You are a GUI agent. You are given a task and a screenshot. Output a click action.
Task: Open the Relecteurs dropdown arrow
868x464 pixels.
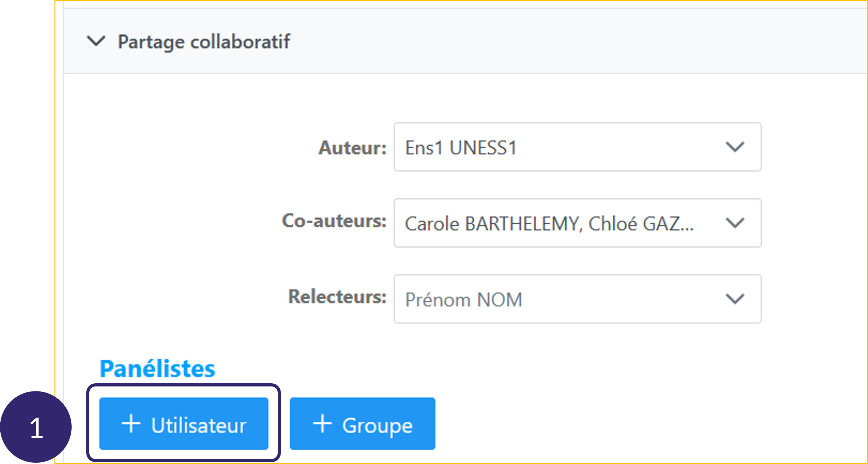coord(734,299)
